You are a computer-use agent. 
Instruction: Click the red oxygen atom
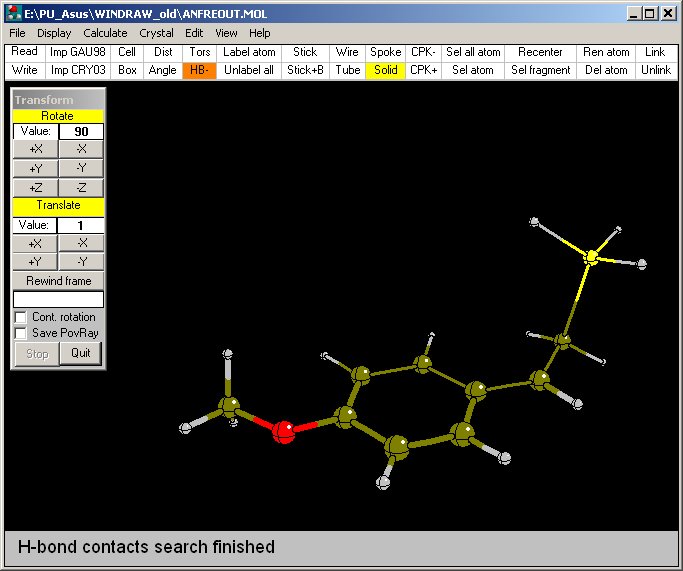pos(284,432)
